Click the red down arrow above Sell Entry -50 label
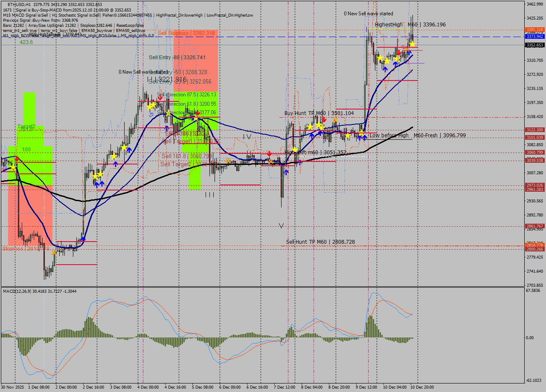 tap(160, 98)
